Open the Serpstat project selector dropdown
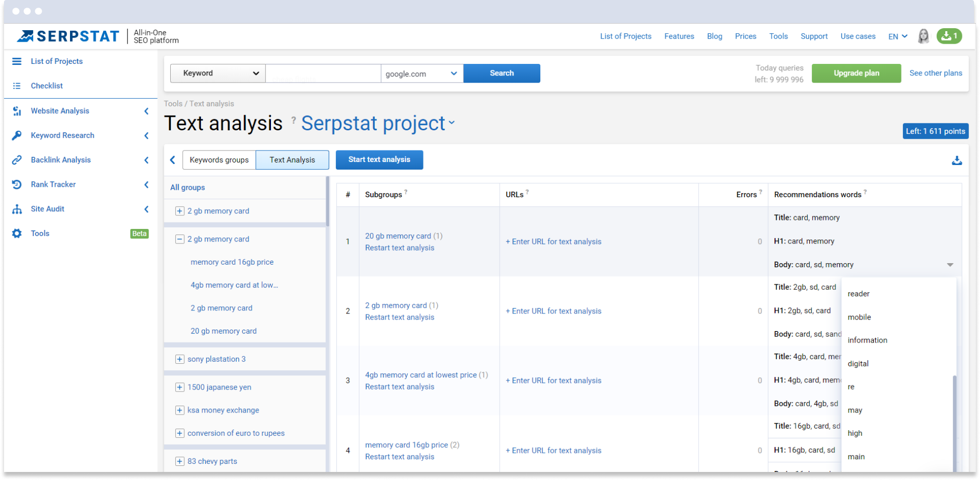Viewport: 980px width, 480px height. coord(378,123)
